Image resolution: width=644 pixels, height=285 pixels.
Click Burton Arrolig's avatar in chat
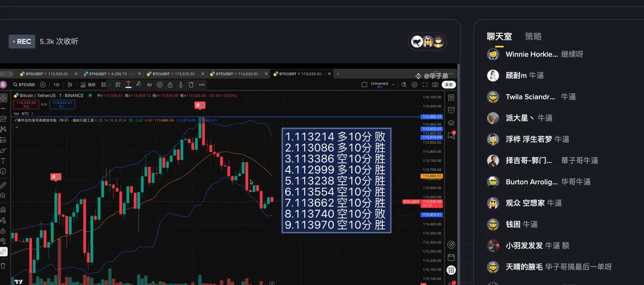point(493,182)
